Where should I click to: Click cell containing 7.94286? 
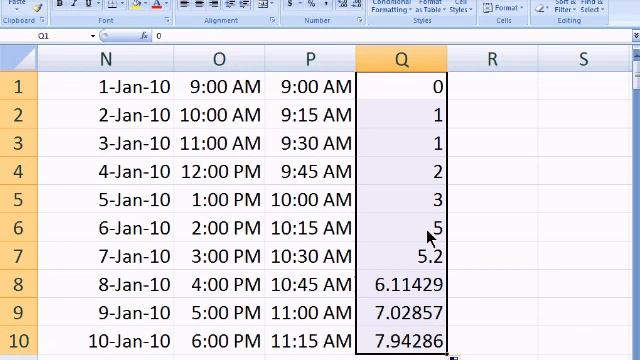[x=402, y=341]
